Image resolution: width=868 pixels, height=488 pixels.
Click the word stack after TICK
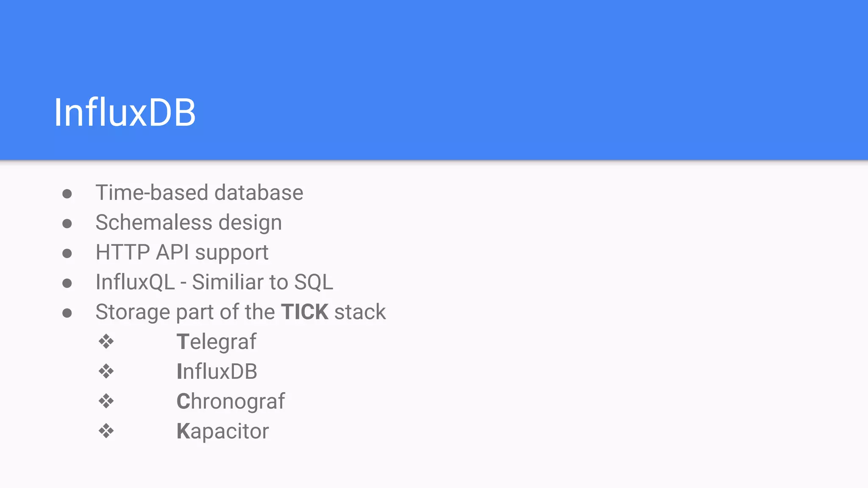[x=360, y=312]
